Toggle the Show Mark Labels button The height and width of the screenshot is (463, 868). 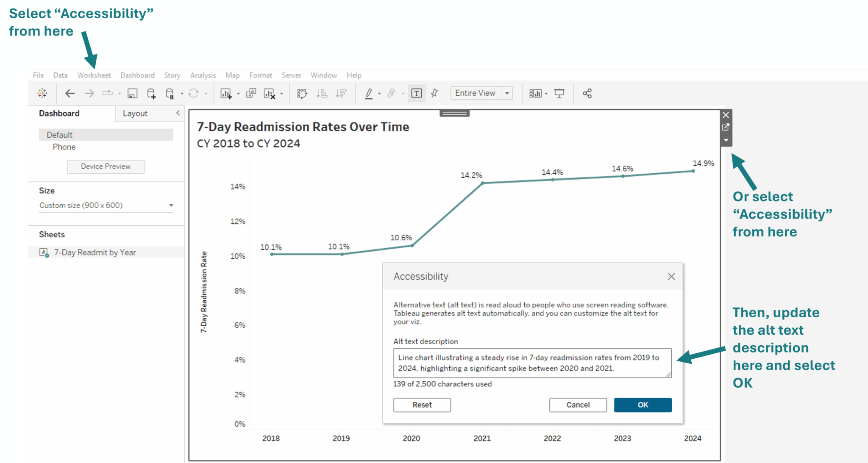[x=417, y=93]
